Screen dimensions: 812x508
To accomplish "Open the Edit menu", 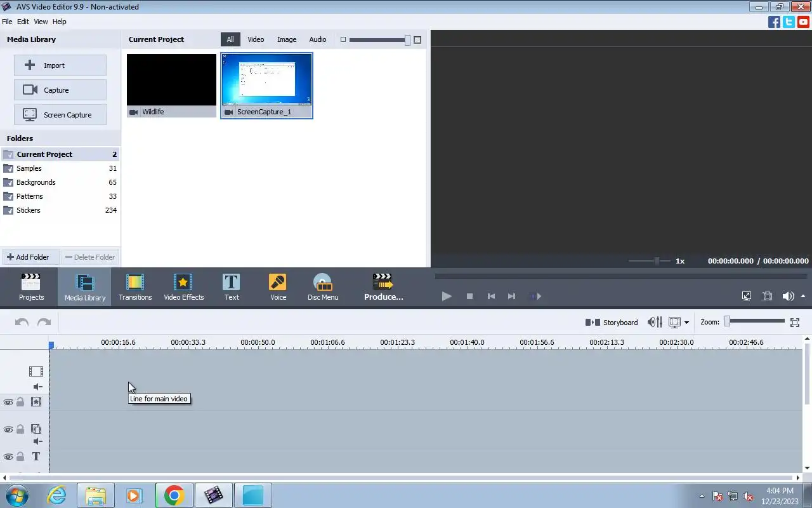I will pyautogui.click(x=23, y=22).
